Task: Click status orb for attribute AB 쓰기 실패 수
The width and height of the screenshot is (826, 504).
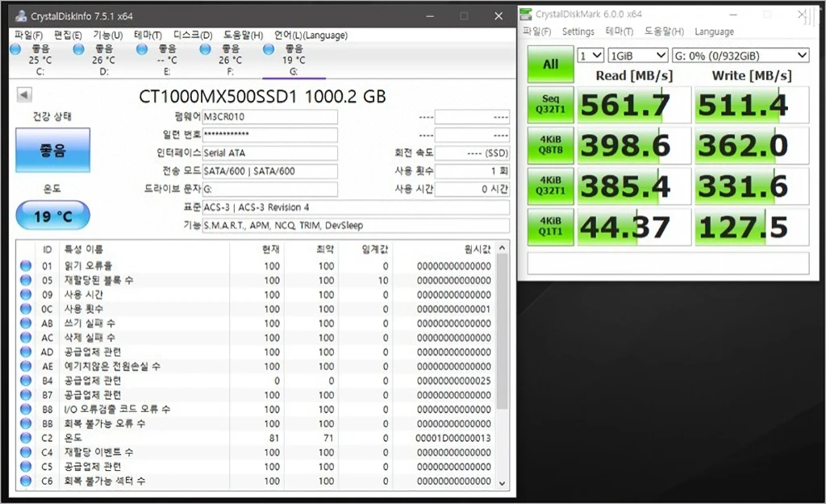Action: click(x=26, y=323)
